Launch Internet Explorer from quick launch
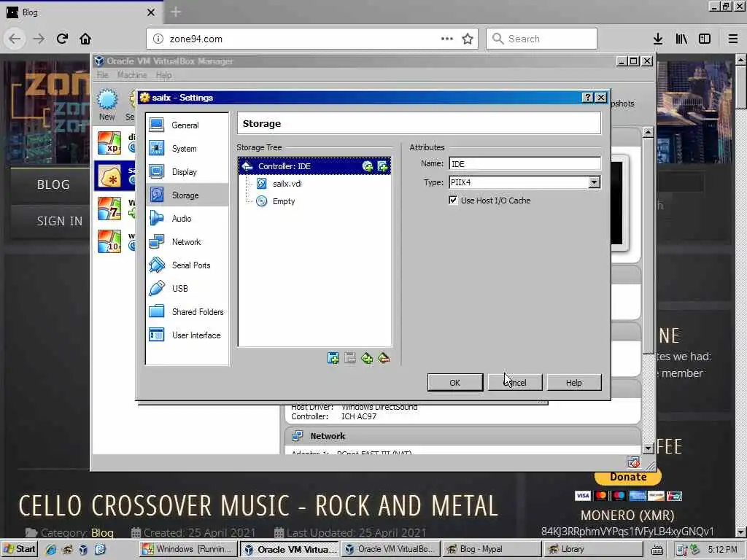 pos(50,550)
